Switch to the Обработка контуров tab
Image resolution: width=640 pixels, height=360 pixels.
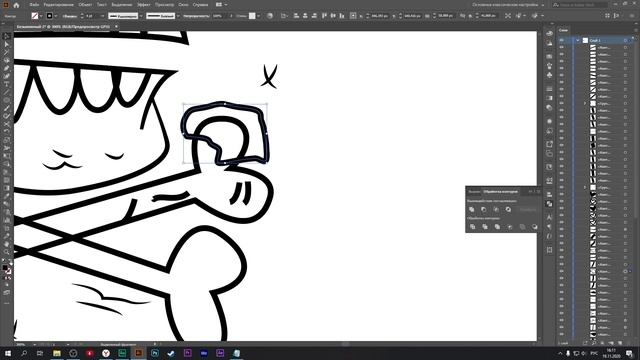(x=500, y=191)
